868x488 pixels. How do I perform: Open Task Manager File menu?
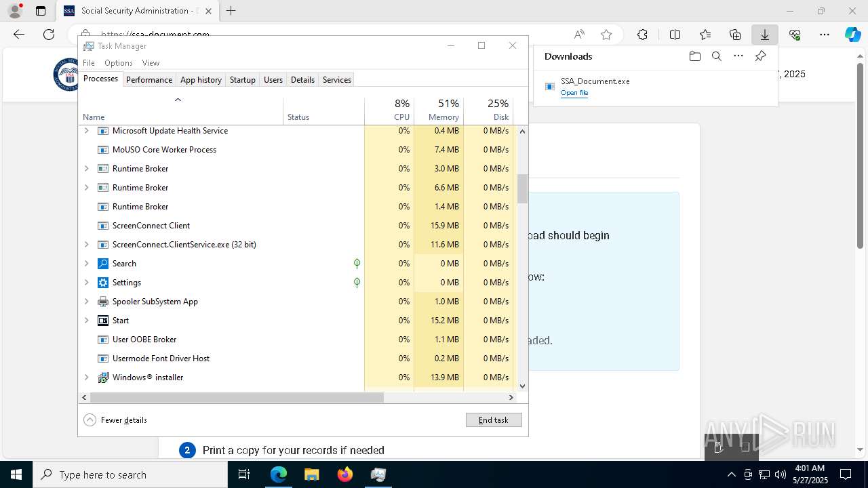89,63
